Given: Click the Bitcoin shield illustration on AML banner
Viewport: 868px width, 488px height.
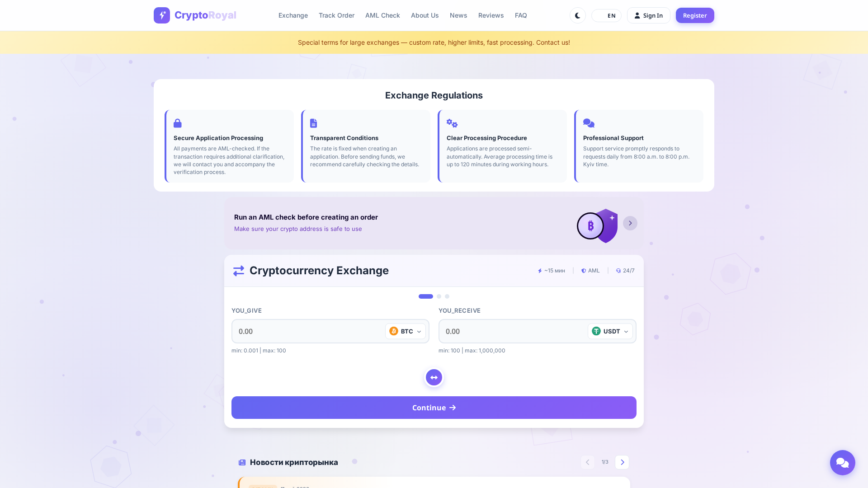Looking at the screenshot, I should pos(597,225).
